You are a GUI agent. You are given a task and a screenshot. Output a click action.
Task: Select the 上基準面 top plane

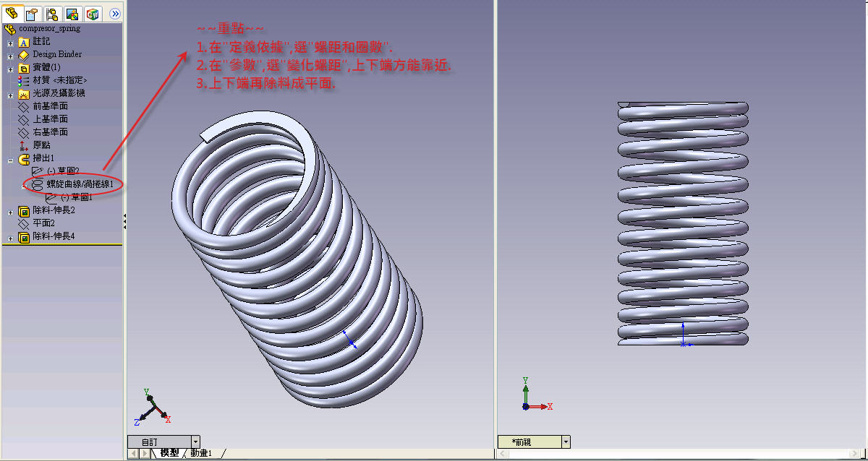pyautogui.click(x=51, y=119)
